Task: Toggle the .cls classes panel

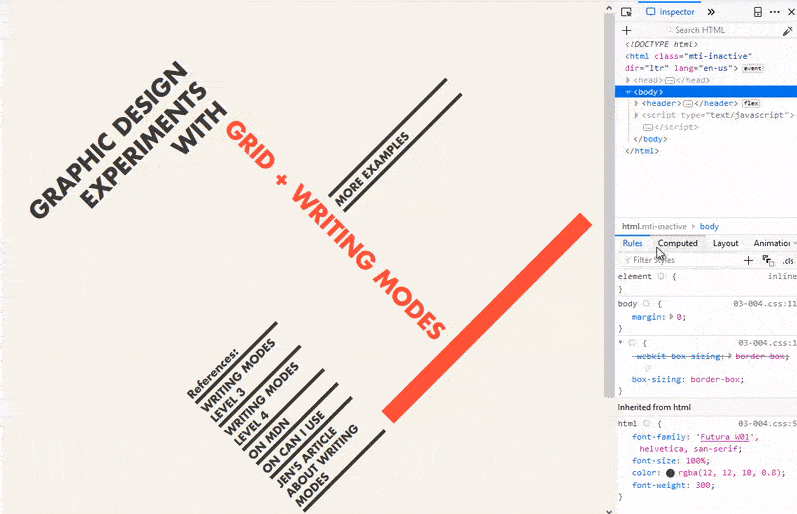Action: [x=788, y=261]
